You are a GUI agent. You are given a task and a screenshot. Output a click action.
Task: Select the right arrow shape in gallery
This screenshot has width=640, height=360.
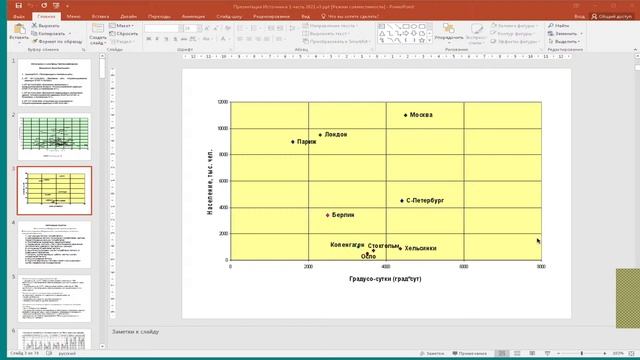(x=406, y=33)
